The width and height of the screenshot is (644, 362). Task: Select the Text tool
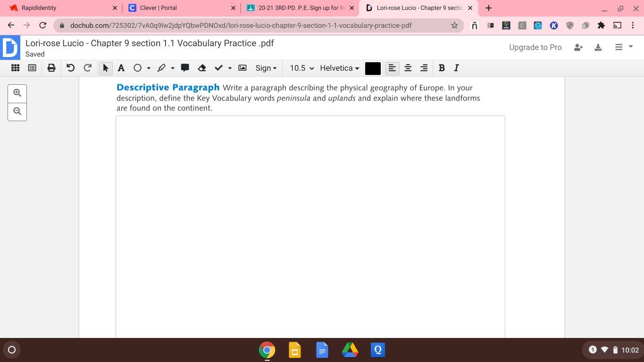(121, 68)
